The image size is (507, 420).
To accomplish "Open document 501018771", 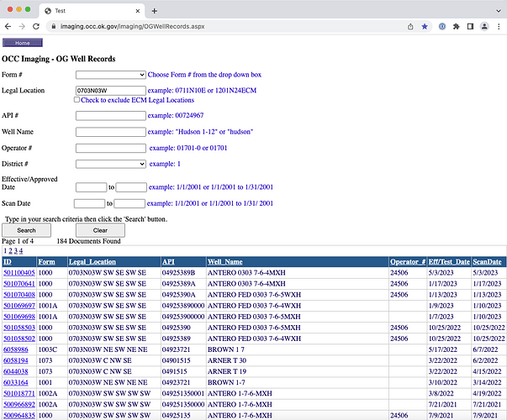I will coord(19,393).
